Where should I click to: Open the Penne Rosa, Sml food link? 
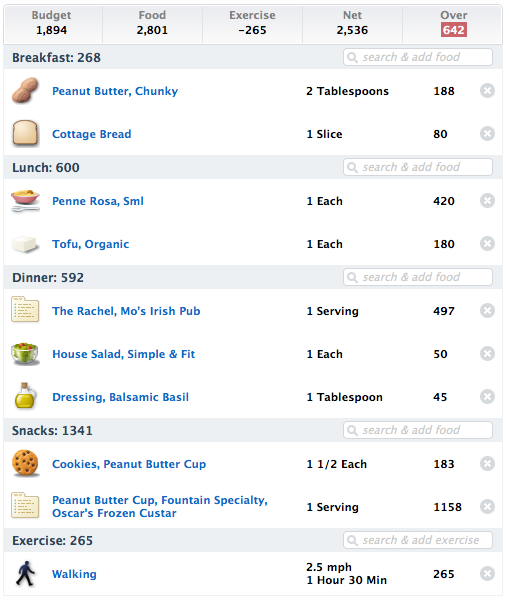(98, 201)
